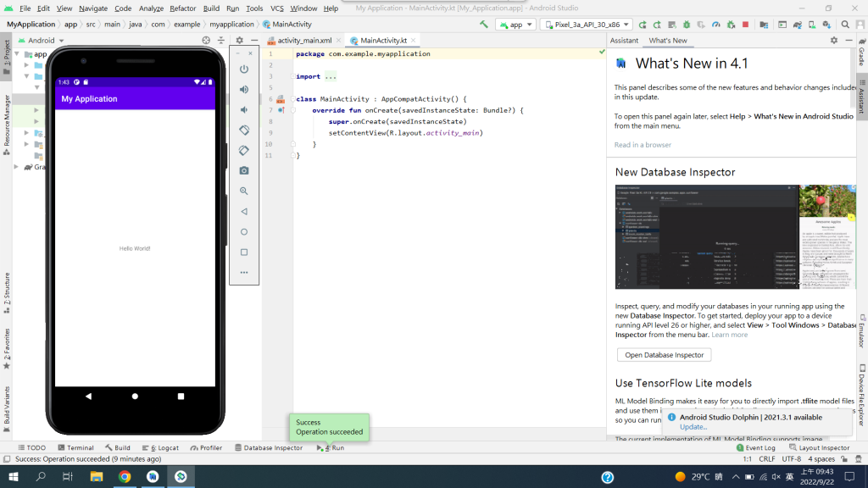Click the Update... link in notification
The image size is (868, 488).
click(693, 427)
